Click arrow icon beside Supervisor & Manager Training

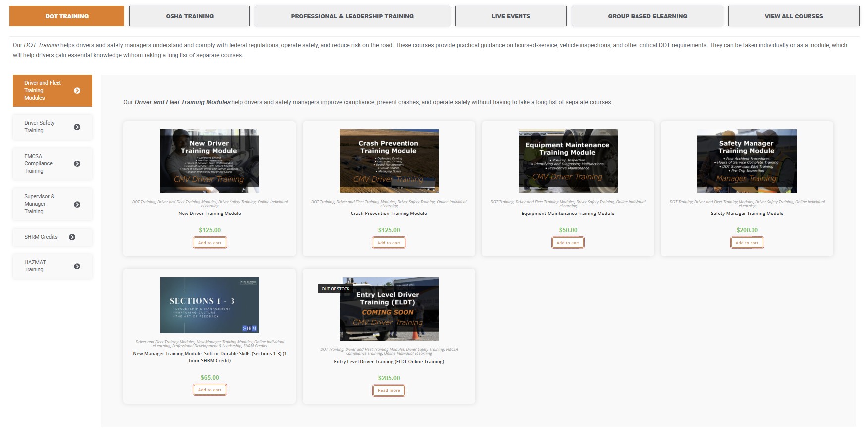pyautogui.click(x=77, y=204)
